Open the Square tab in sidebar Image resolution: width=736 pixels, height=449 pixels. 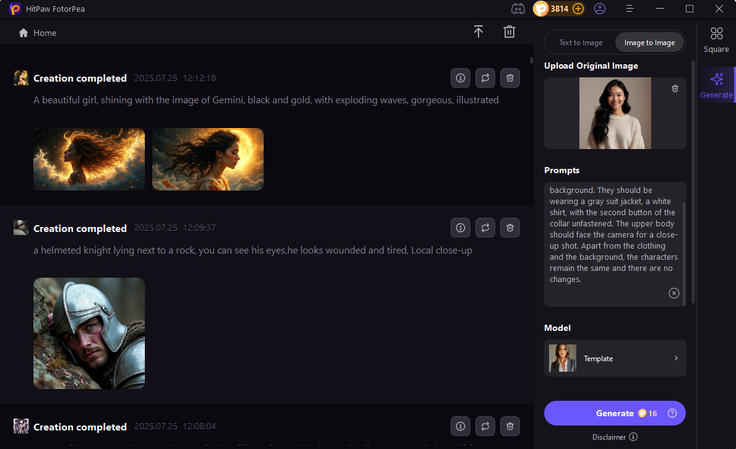(716, 39)
